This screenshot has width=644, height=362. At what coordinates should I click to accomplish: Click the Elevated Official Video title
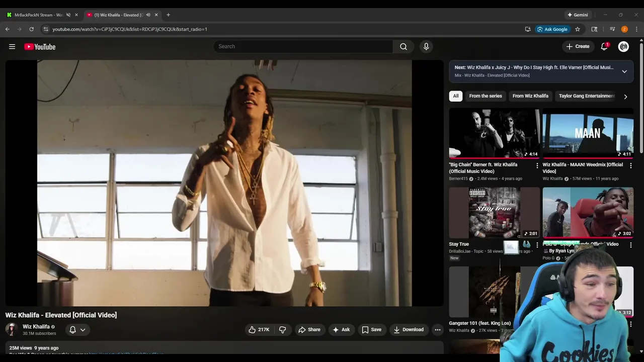(61, 315)
